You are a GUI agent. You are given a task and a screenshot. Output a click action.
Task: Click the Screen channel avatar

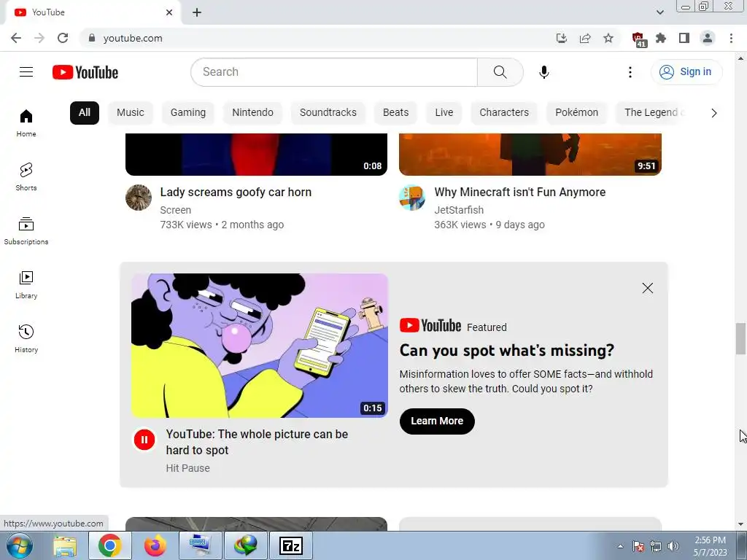pyautogui.click(x=139, y=198)
